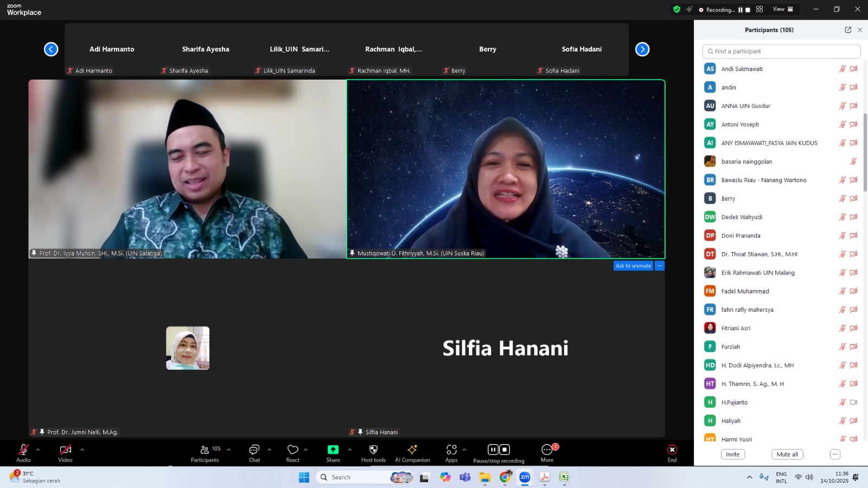This screenshot has height=488, width=868.
Task: Turn on camera with Video button
Action: click(65, 450)
